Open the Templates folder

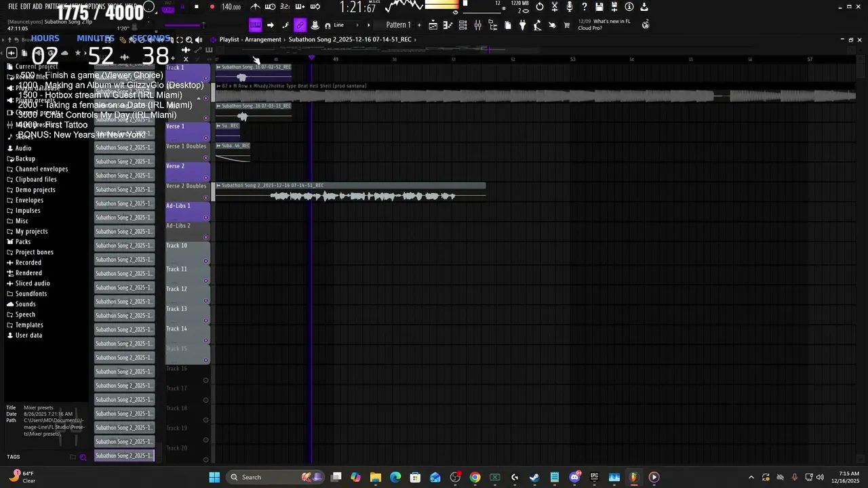[29, 325]
